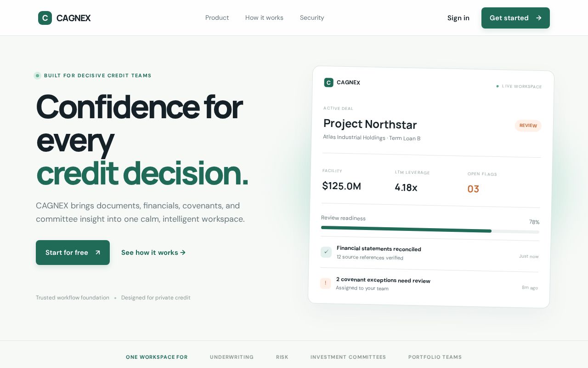The height and width of the screenshot is (368, 588).
Task: Click the green dot beside Built for decisive credit teams
Action: (x=38, y=75)
